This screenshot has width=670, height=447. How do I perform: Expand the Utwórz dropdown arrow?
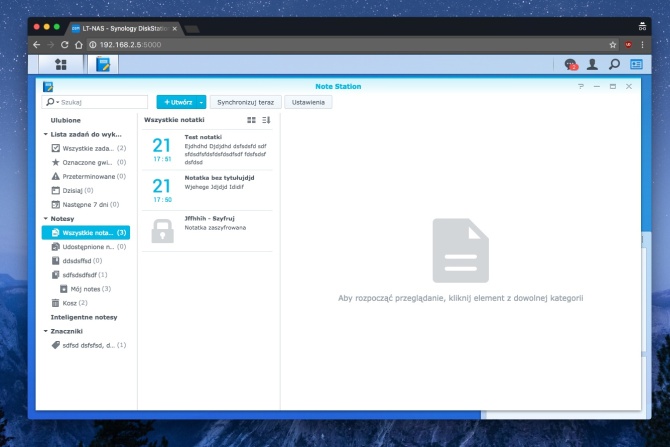pyautogui.click(x=201, y=102)
